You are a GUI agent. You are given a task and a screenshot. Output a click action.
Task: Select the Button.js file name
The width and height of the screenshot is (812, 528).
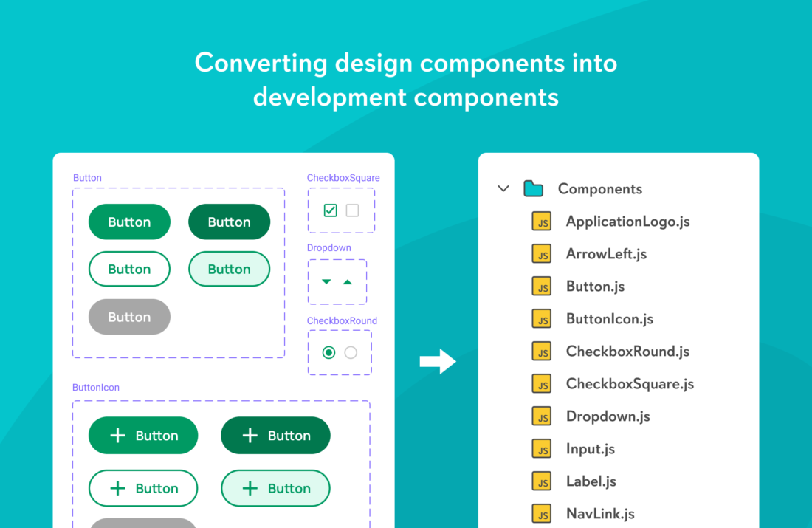(x=595, y=286)
